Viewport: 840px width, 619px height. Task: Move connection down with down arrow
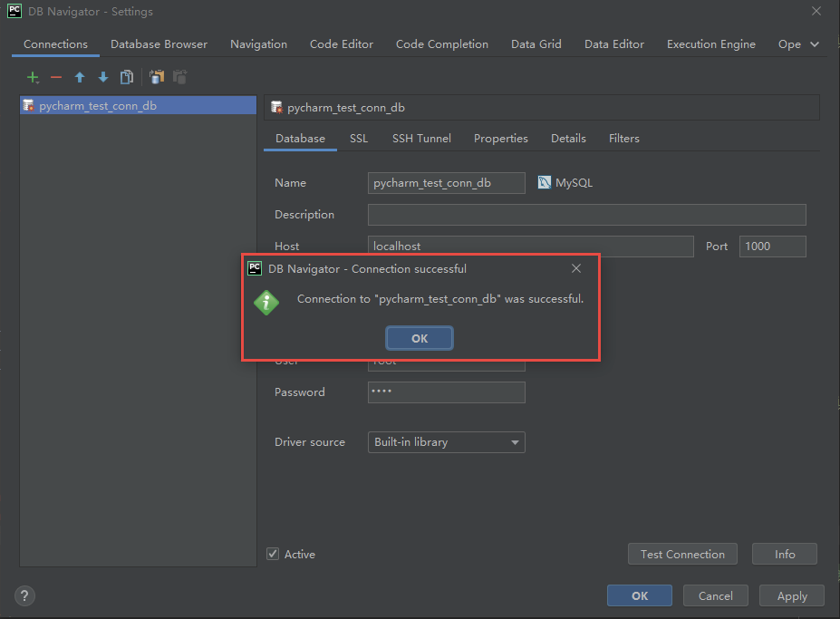pos(103,77)
